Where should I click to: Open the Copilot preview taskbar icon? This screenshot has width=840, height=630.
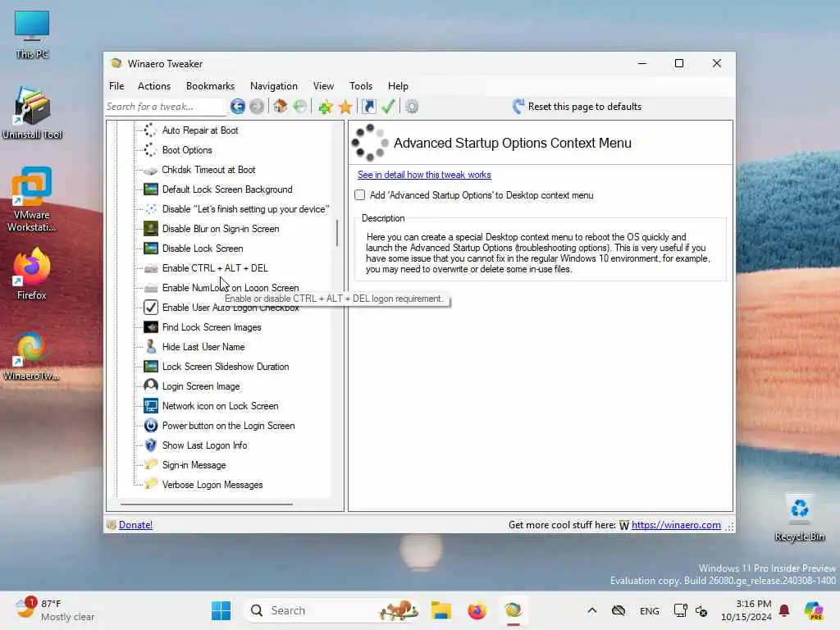[x=815, y=610]
